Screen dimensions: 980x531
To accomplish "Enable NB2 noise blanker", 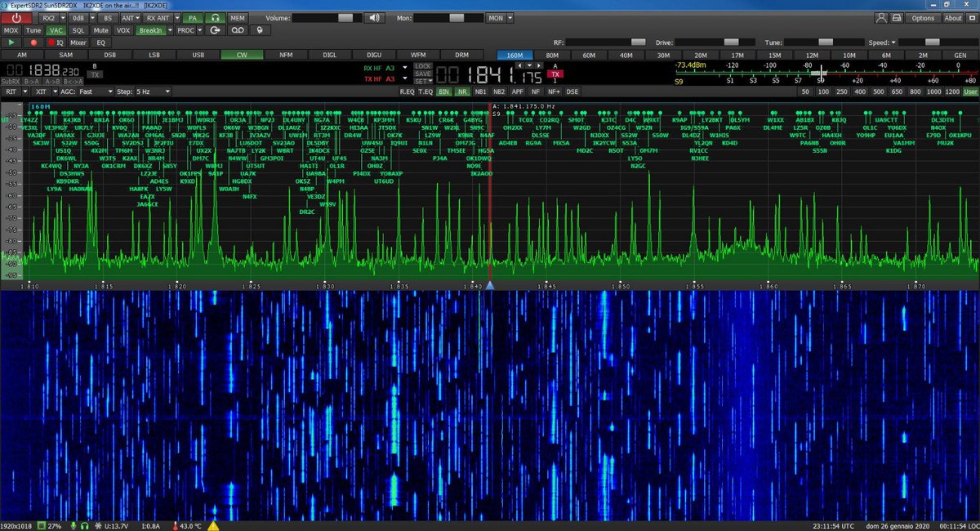I will [499, 91].
